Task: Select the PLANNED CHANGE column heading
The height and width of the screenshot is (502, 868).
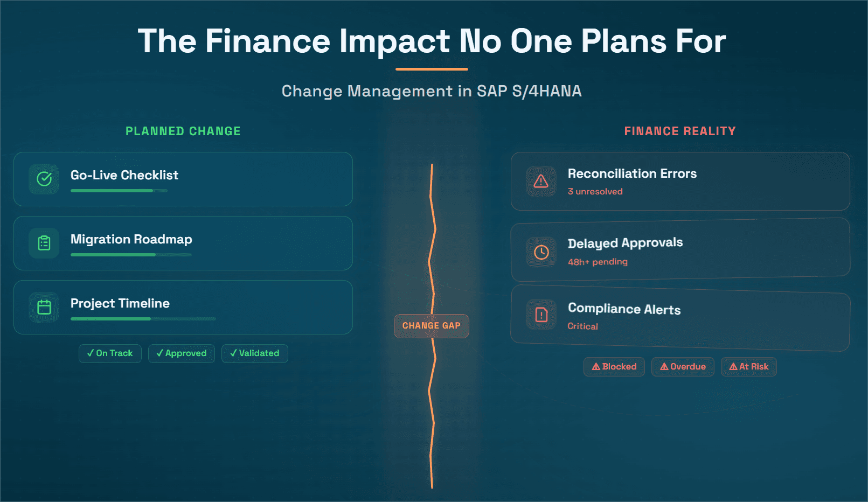Action: pos(183,131)
